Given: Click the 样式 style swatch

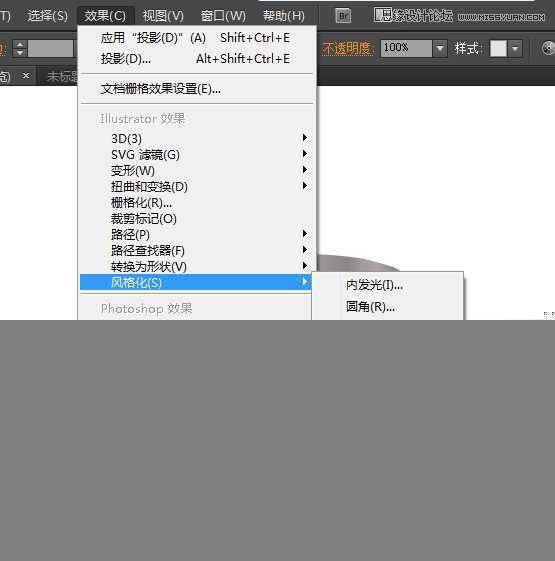Looking at the screenshot, I should pos(498,48).
